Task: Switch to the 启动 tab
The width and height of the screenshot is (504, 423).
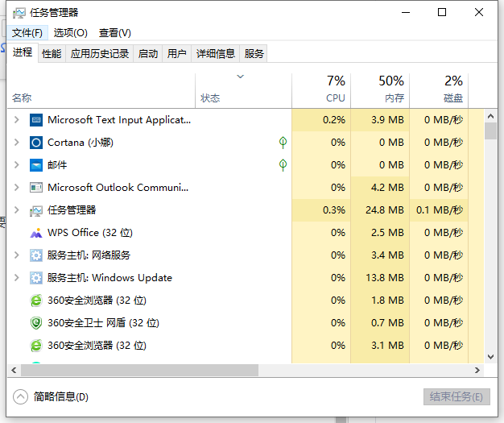Action: click(x=148, y=53)
